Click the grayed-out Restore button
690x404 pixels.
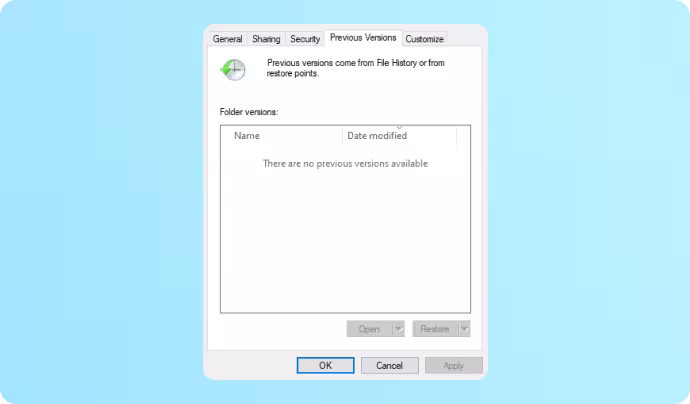tap(435, 329)
